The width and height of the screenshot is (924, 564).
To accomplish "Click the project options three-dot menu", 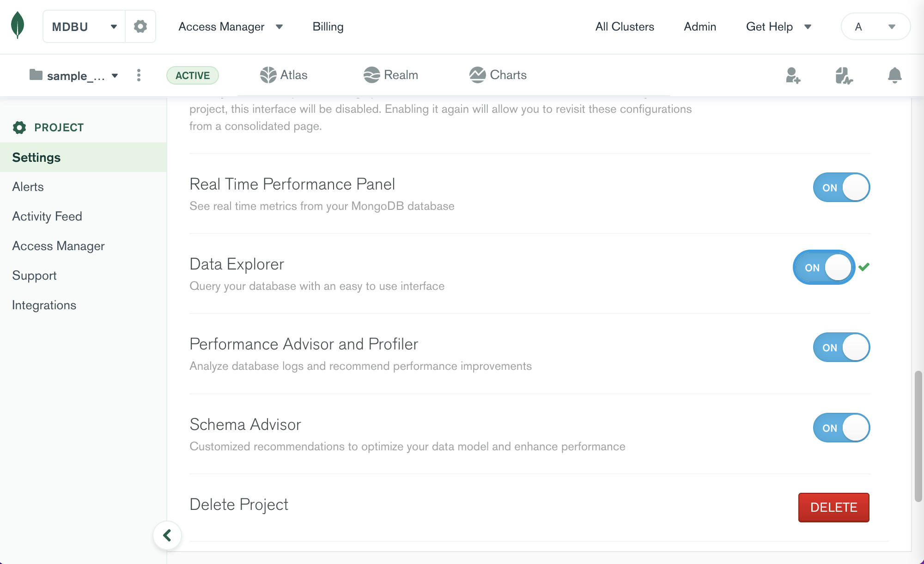I will coord(139,75).
